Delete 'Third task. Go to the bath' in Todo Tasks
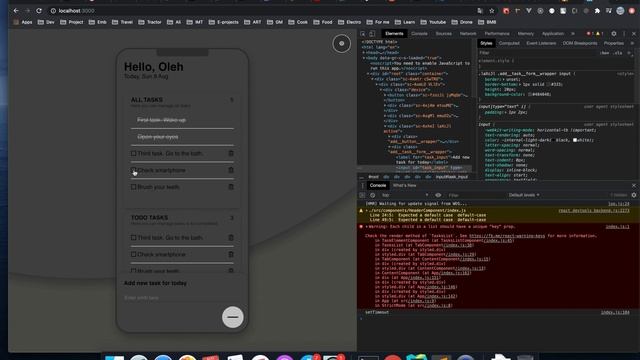The width and height of the screenshot is (640, 360). pyautogui.click(x=231, y=238)
